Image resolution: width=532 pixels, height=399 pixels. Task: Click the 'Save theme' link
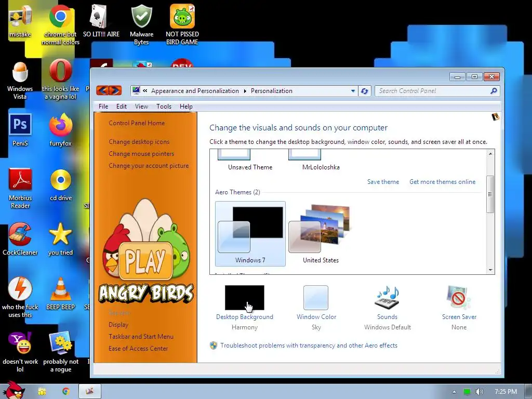point(383,182)
